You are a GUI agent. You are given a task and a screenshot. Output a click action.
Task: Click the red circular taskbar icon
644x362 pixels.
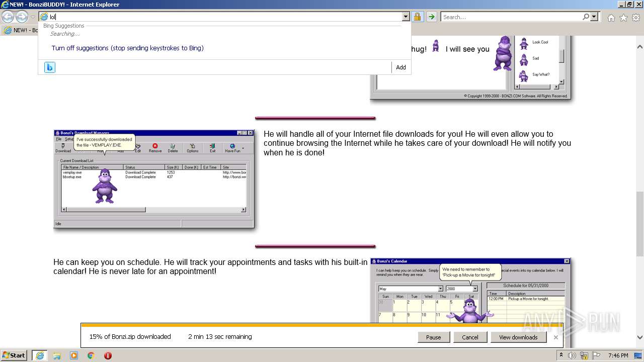click(108, 355)
